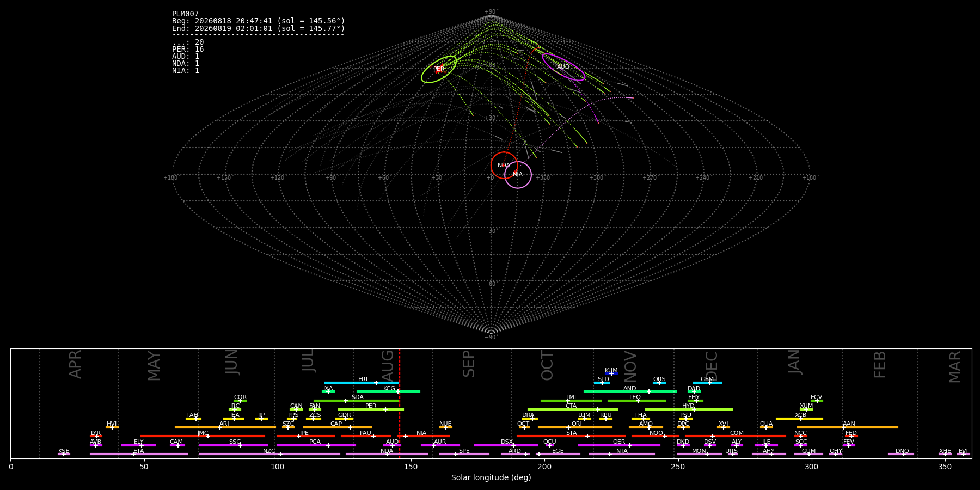
Task: Click the PLM007 station header text
Action: 186,14
